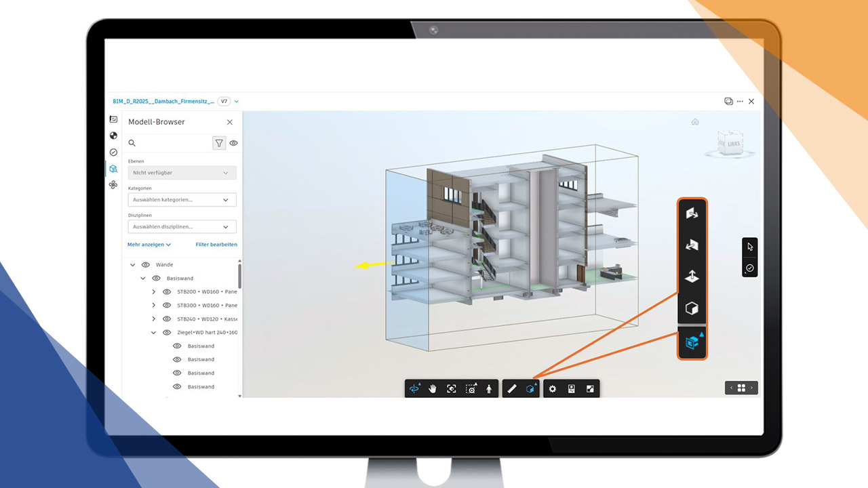Image resolution: width=868 pixels, height=488 pixels.
Task: Close the Modell-Browser panel
Action: pyautogui.click(x=230, y=122)
